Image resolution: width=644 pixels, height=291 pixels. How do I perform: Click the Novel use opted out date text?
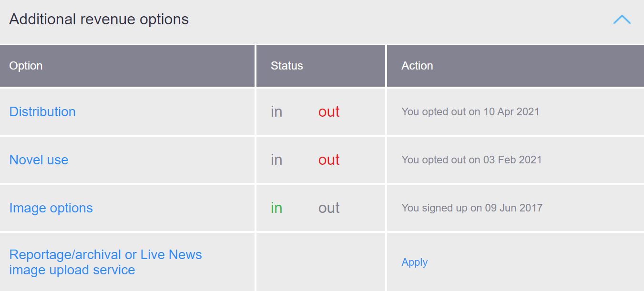[x=471, y=160]
